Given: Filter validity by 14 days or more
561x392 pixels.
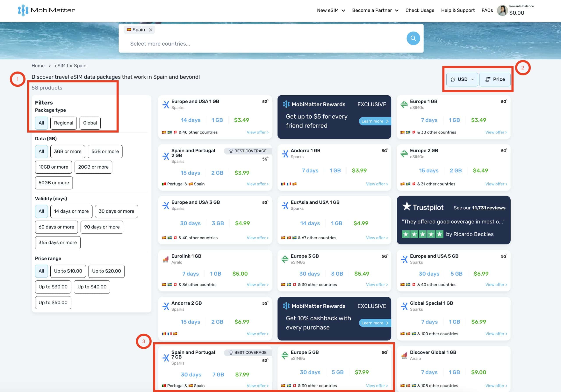Looking at the screenshot, I should [71, 211].
